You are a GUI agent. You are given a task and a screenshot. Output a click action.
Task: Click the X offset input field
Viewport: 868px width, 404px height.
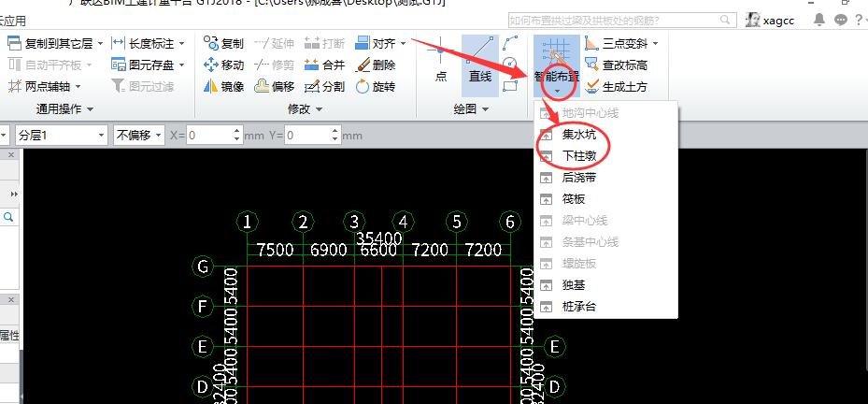pos(209,136)
